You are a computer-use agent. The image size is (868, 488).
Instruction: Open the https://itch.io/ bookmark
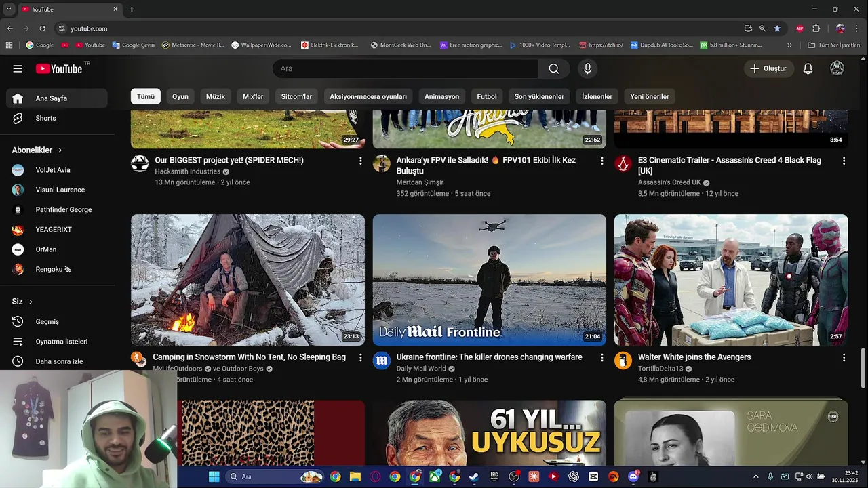pos(601,45)
